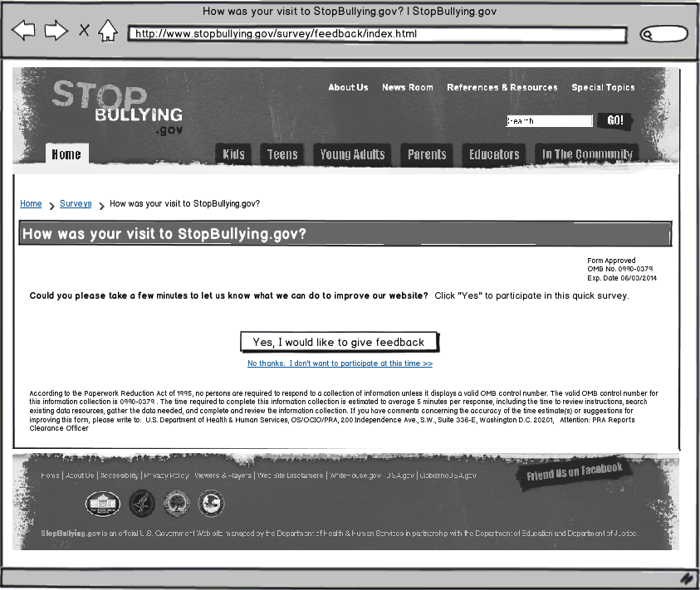Click Yes, I would like to give feedback
This screenshot has width=700, height=590.
340,343
